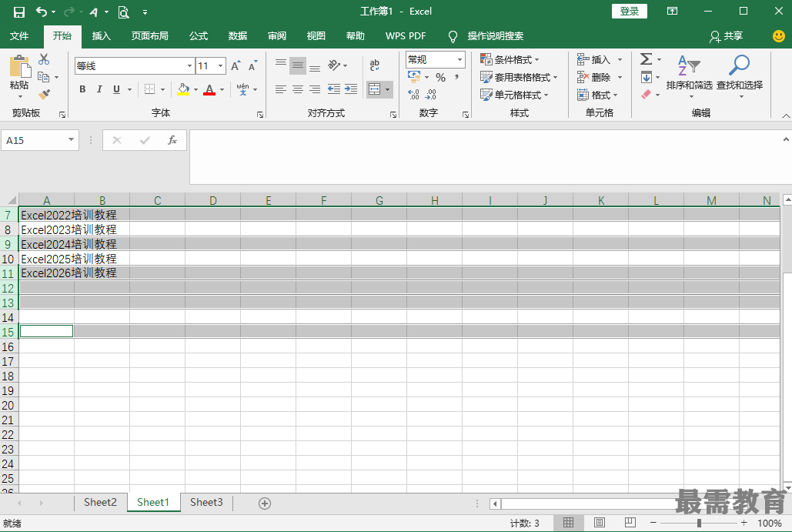Open the 文件 menu

[19, 36]
